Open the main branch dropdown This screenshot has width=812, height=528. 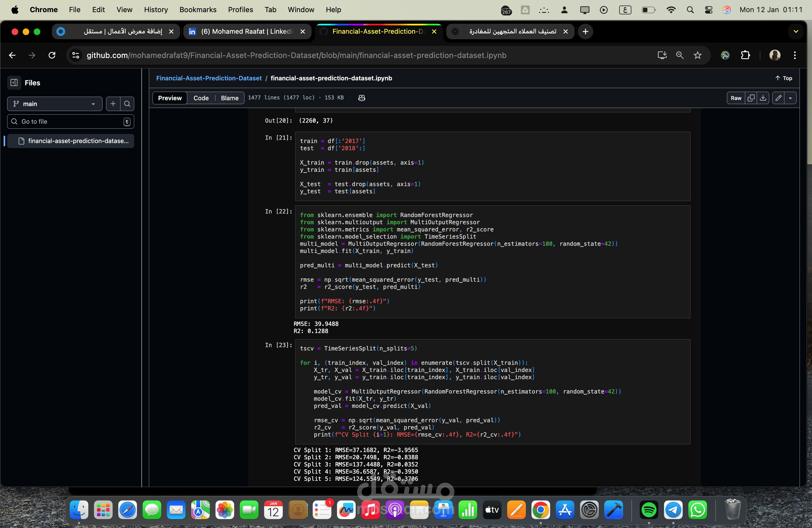55,104
